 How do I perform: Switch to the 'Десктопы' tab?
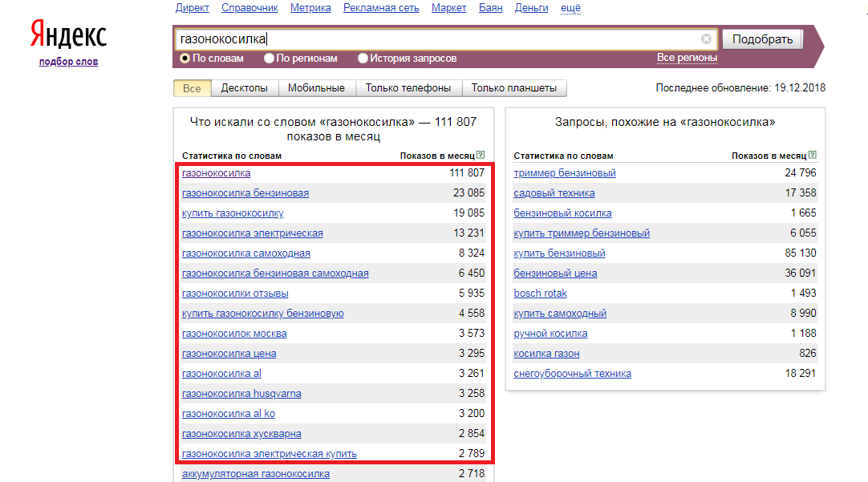(x=245, y=88)
